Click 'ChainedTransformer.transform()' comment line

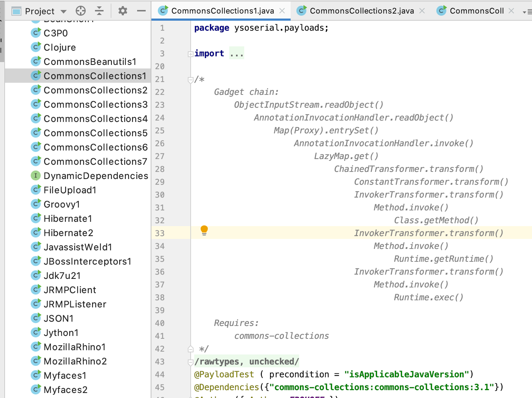408,169
